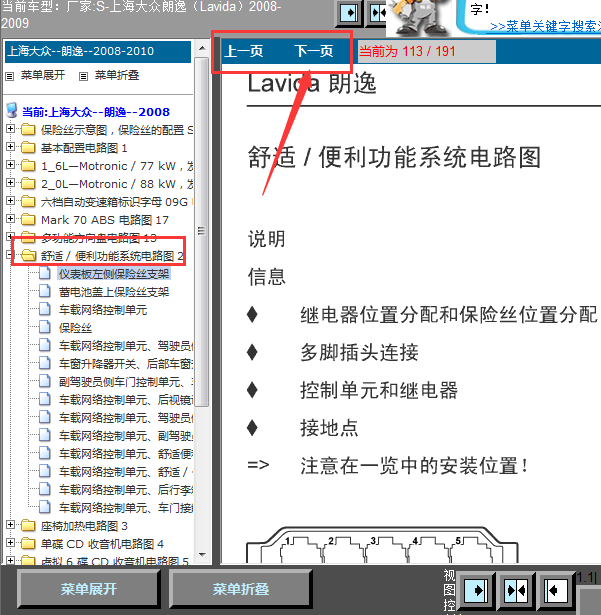Expand the 六档自动变速箱标识字母 09G folder
Image resolution: width=601 pixels, height=615 pixels.
(11, 201)
